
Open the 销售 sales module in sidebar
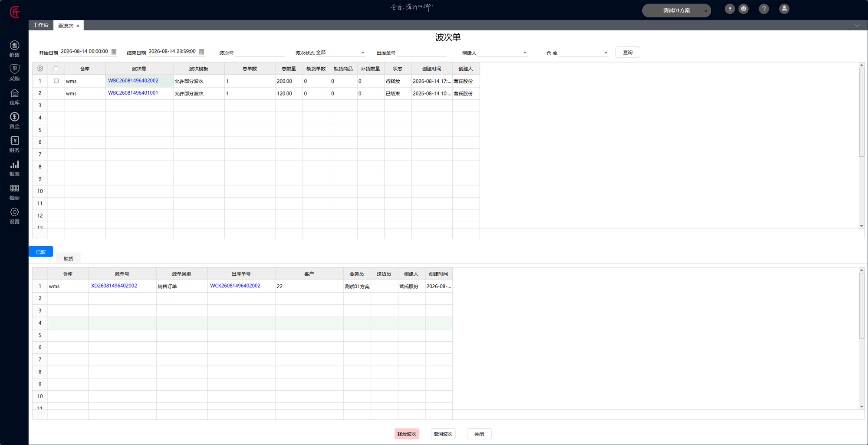[x=14, y=49]
